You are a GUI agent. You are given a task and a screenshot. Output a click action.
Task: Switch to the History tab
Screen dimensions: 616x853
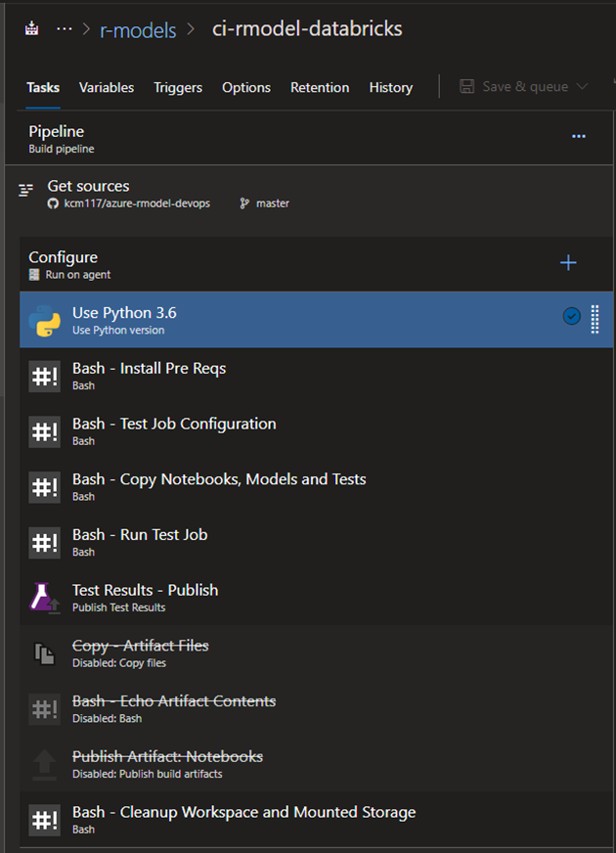pos(391,88)
